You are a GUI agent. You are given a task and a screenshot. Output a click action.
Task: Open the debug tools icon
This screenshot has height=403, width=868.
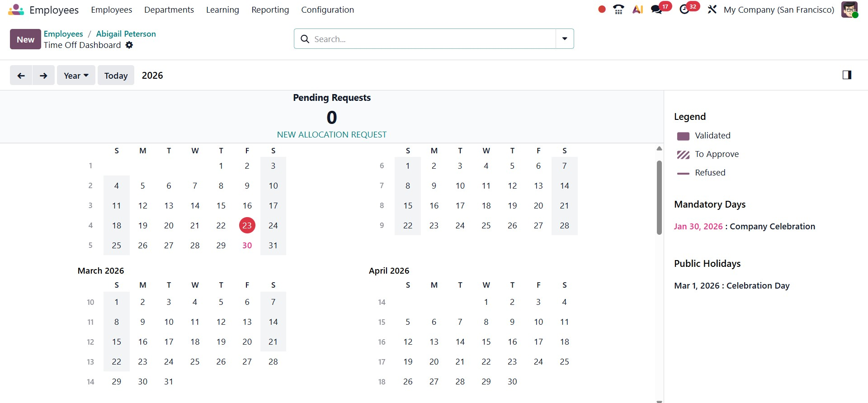(712, 9)
